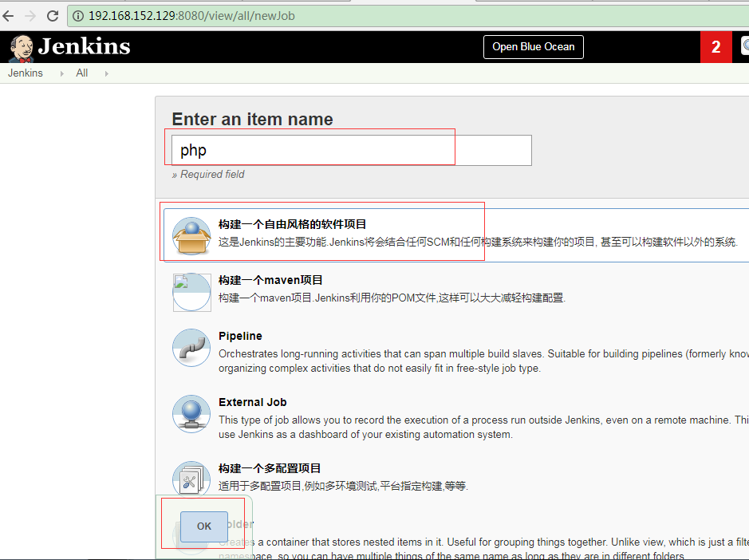
Task: Open the All breadcrumb link
Action: coord(81,73)
